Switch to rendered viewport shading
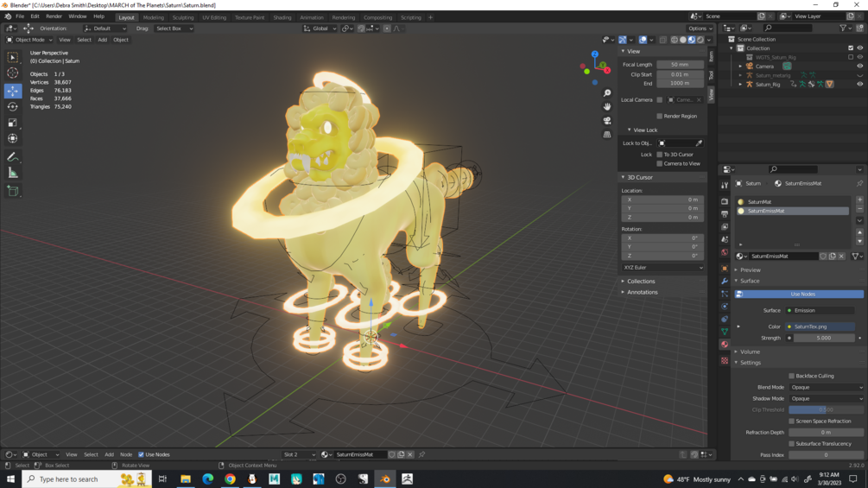868x488 pixels. click(x=700, y=40)
